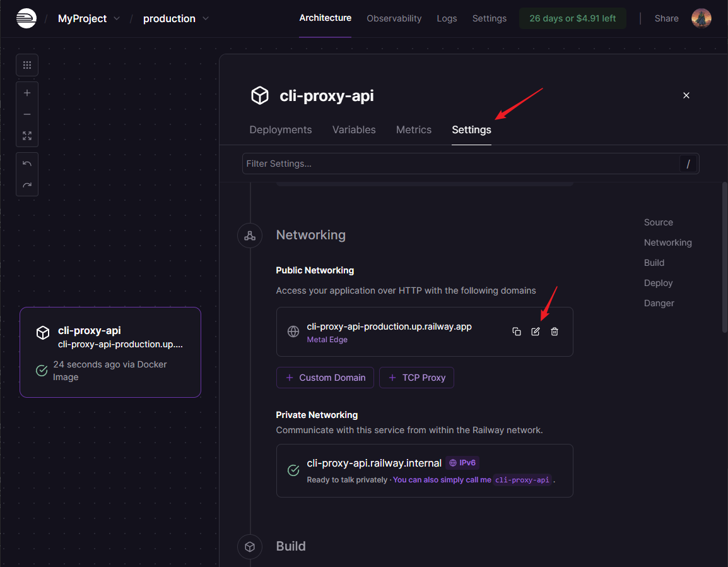
Task: Redo the last canvas change
Action: coord(27,185)
